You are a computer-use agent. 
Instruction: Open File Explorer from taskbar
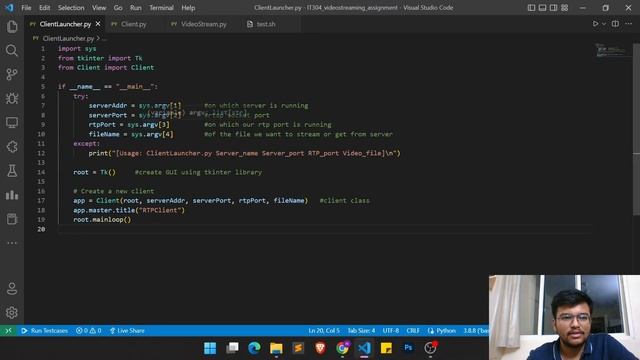276,348
